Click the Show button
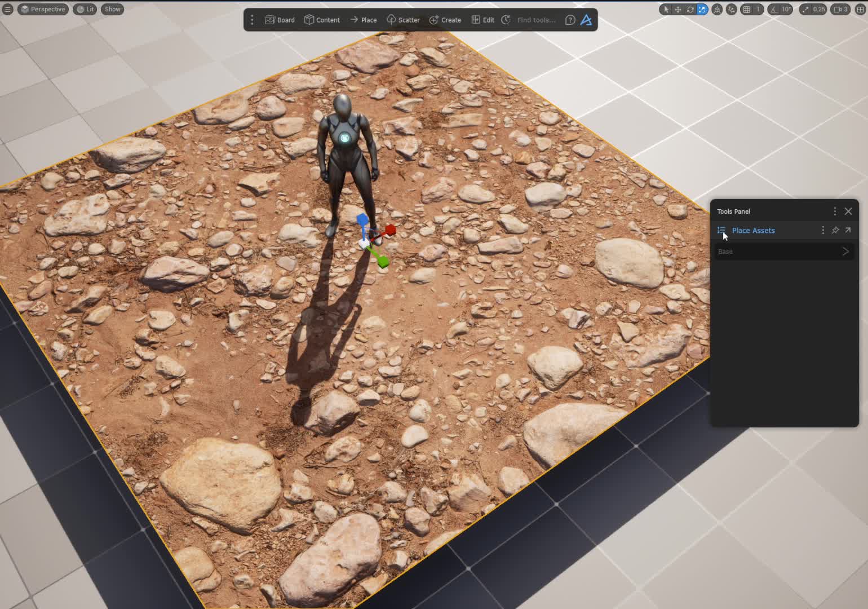868x609 pixels. pos(113,9)
